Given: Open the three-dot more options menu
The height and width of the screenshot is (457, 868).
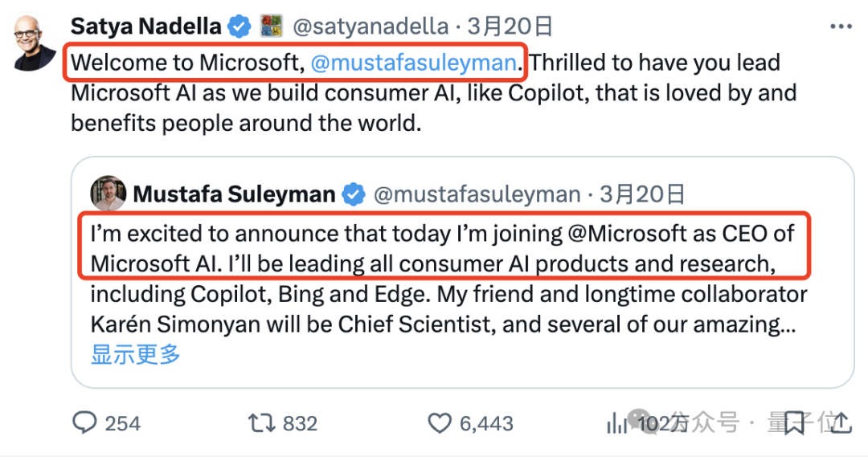Looking at the screenshot, I should coord(840,27).
